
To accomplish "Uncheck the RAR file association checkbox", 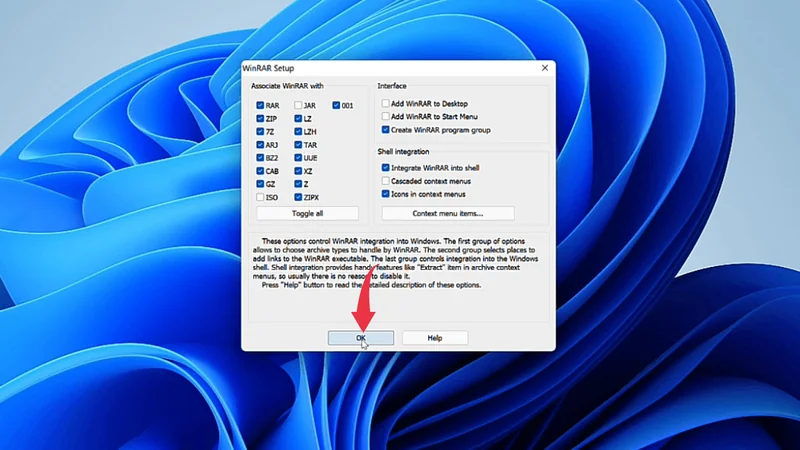I will pos(260,105).
